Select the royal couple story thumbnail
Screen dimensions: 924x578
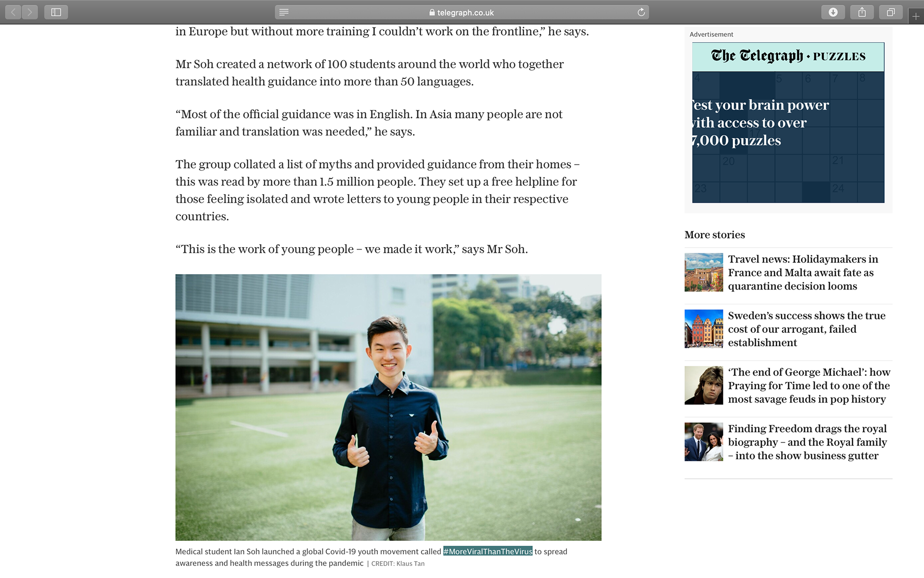(704, 442)
